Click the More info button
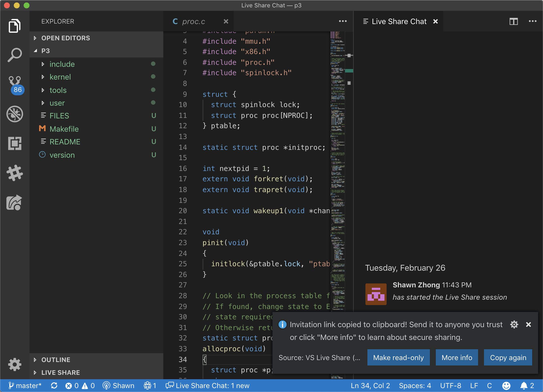 point(457,358)
